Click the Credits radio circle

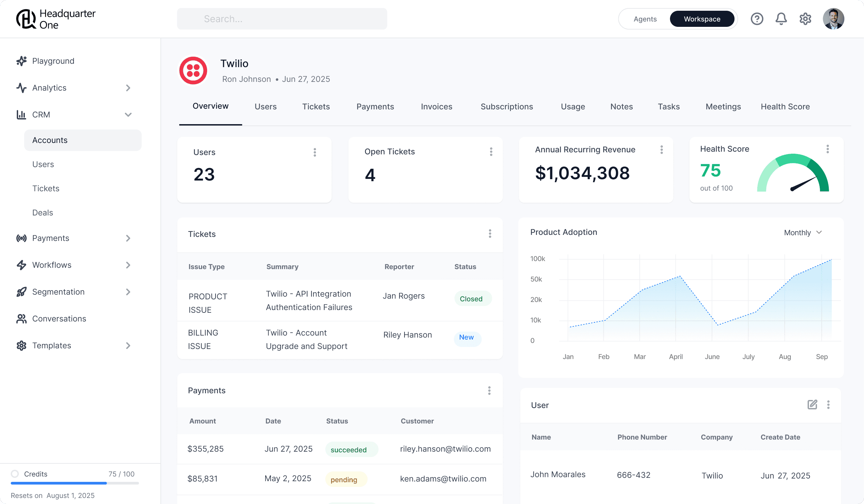click(15, 474)
